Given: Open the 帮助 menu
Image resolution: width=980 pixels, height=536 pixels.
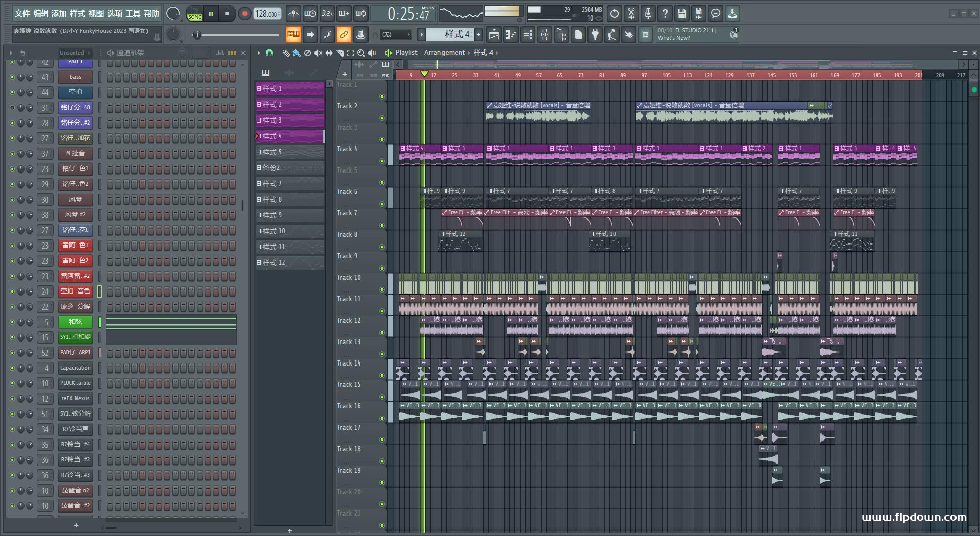Looking at the screenshot, I should pos(151,14).
